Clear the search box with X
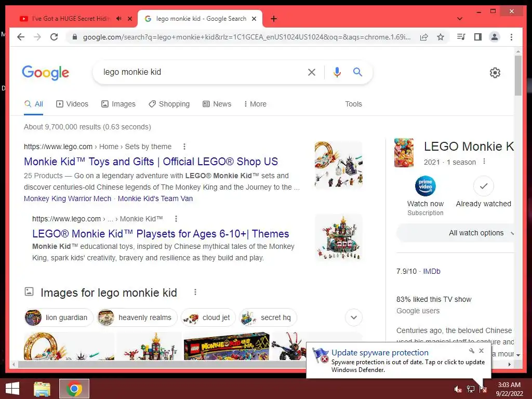 (x=312, y=72)
